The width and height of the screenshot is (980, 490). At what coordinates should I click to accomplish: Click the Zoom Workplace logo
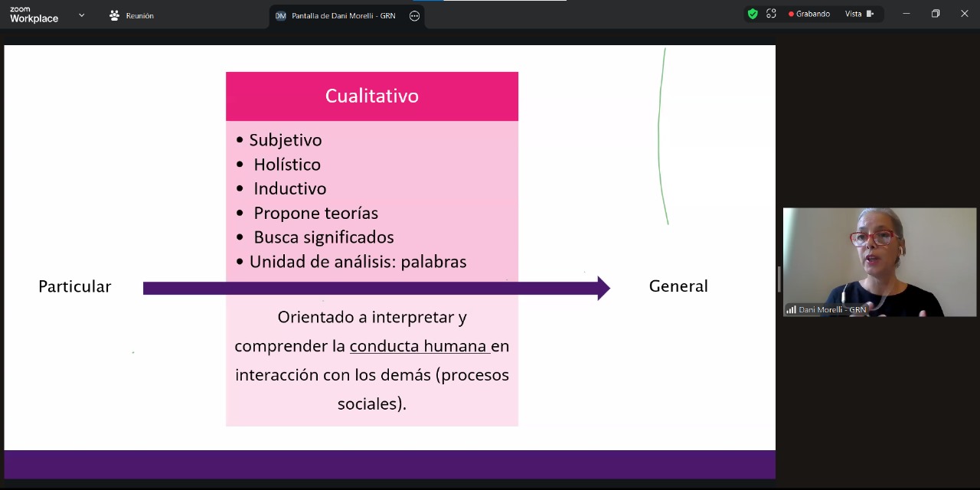click(34, 15)
